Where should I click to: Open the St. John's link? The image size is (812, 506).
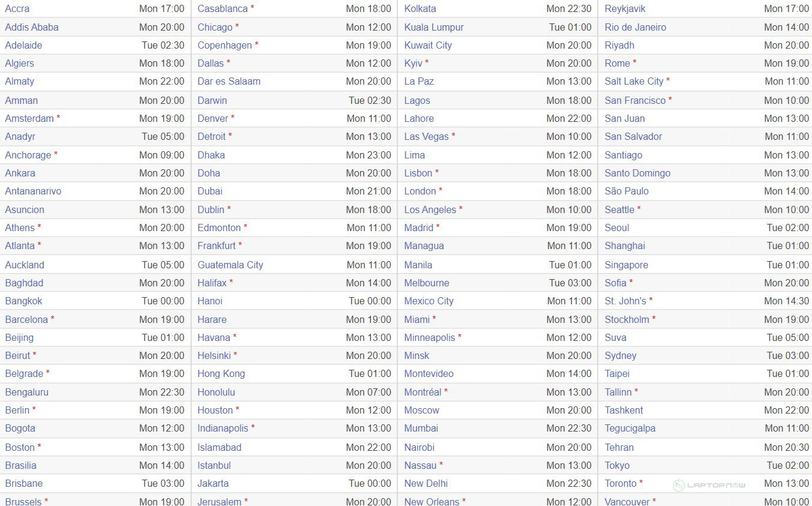pos(625,301)
